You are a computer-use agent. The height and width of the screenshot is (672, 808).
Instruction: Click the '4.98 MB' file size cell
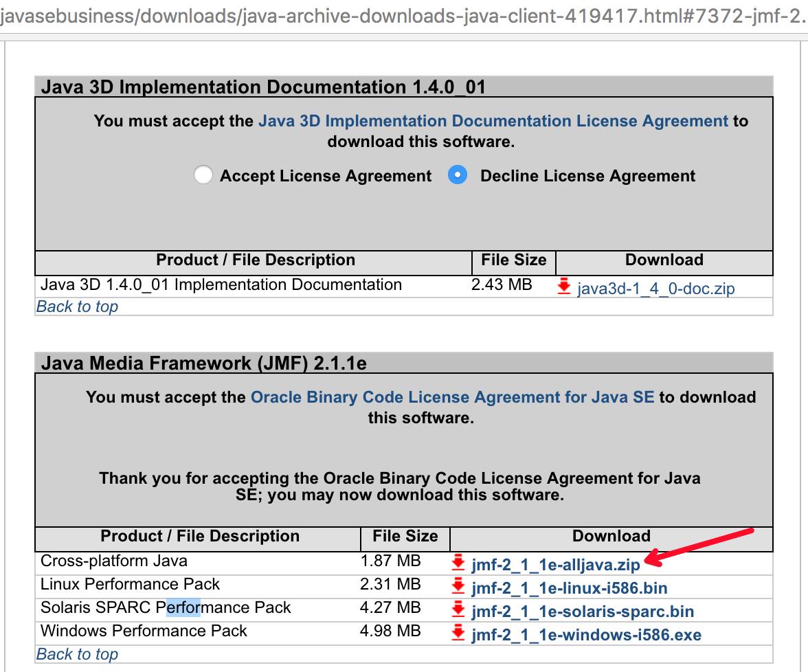(x=390, y=631)
